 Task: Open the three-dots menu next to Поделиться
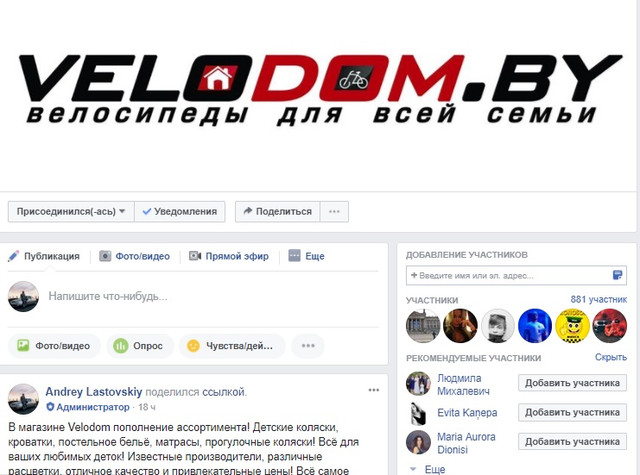tap(334, 211)
